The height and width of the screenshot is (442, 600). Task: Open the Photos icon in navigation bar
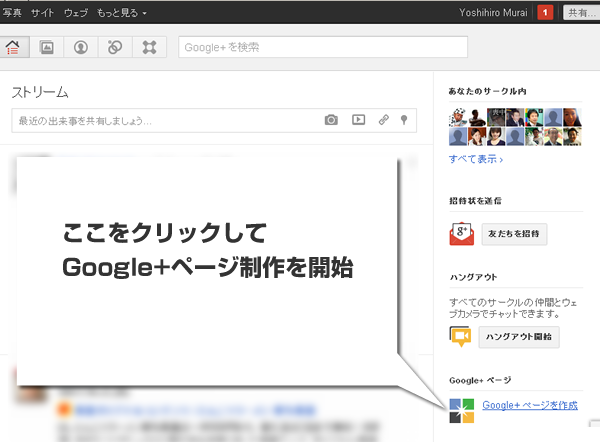(x=47, y=47)
